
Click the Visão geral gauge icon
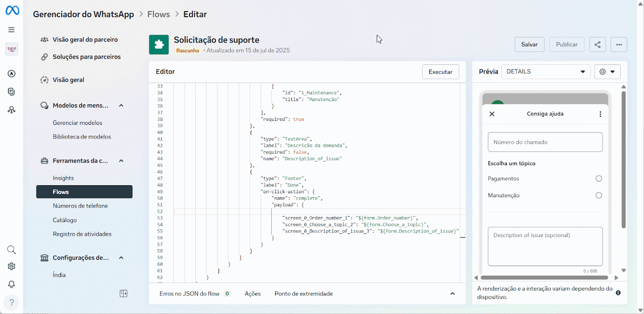click(x=45, y=80)
